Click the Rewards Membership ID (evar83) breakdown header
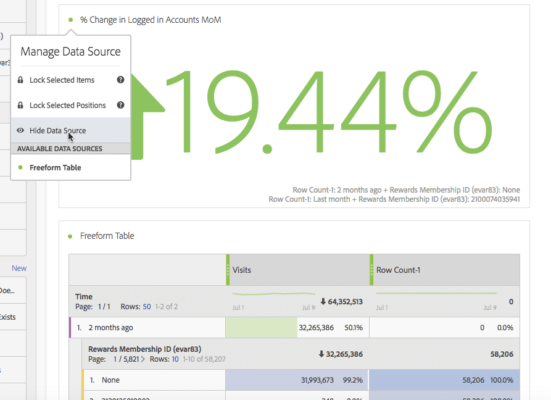This screenshot has height=400, width=551. click(144, 349)
